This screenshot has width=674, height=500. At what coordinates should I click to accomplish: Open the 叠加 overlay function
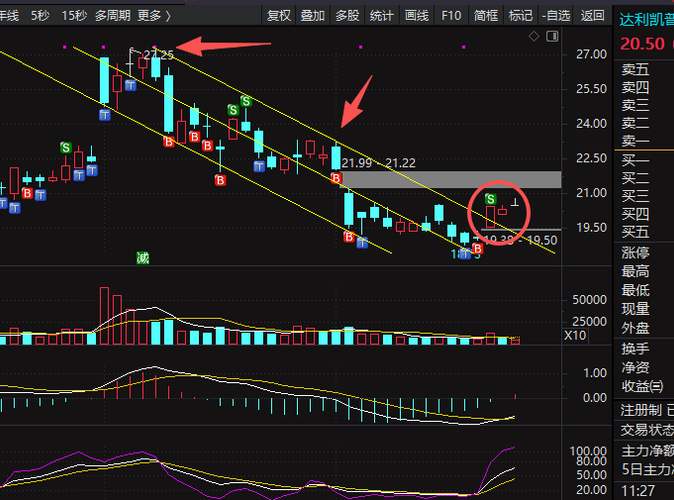pos(312,16)
